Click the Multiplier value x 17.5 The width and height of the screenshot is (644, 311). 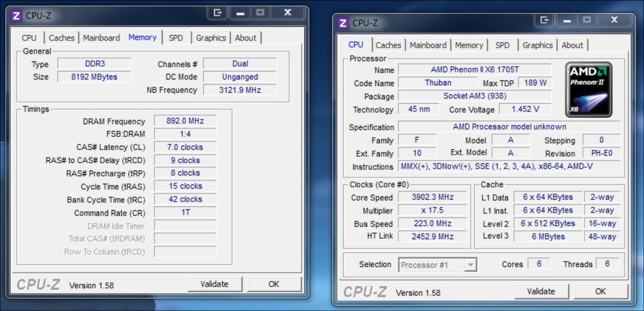[x=433, y=210]
